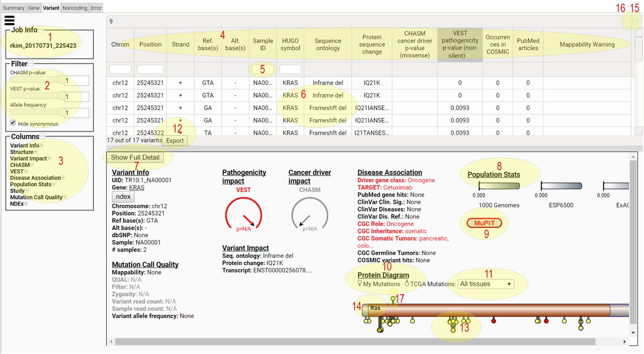Click the Allele frequency slider handle
This screenshot has height=354, width=644.
pos(61,112)
